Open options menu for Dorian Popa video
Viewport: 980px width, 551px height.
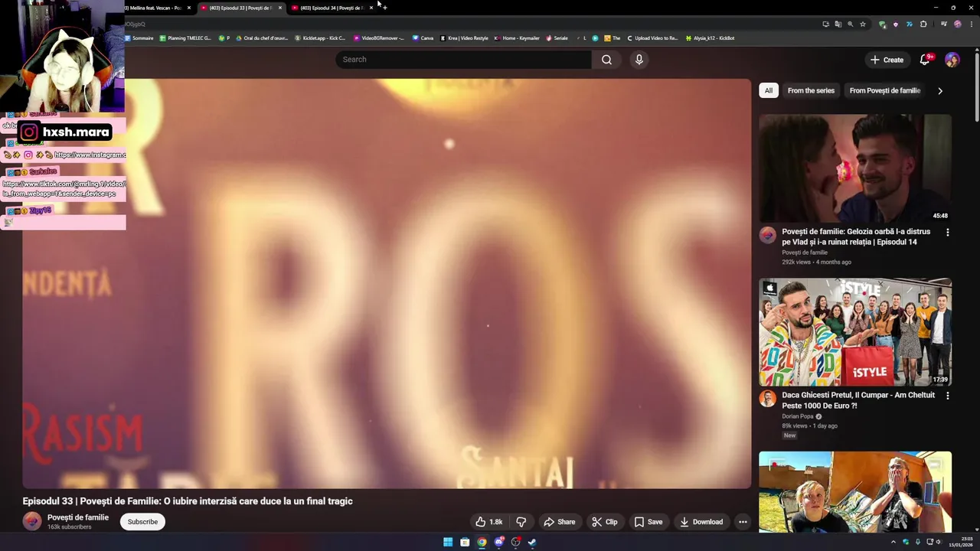pos(947,396)
